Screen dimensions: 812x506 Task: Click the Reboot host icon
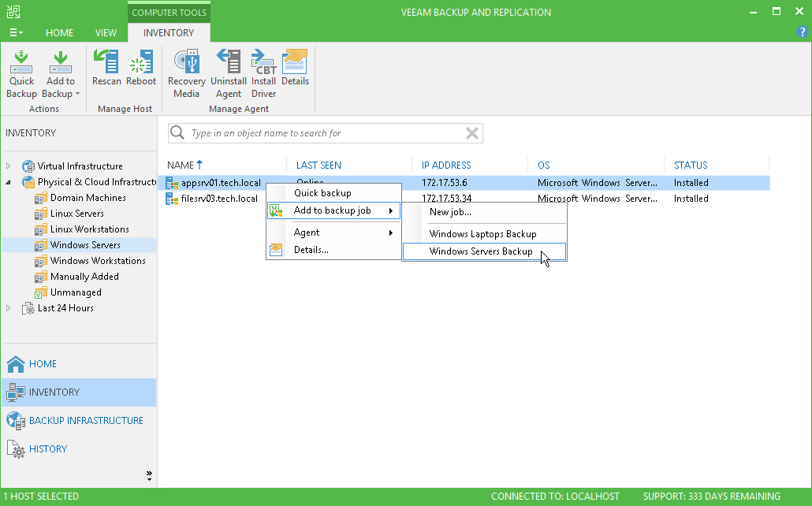[141, 61]
